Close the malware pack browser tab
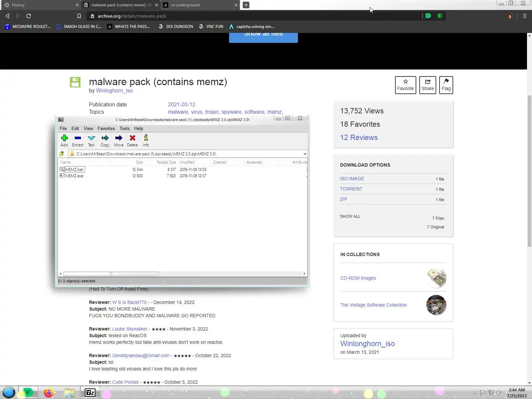 157,5
